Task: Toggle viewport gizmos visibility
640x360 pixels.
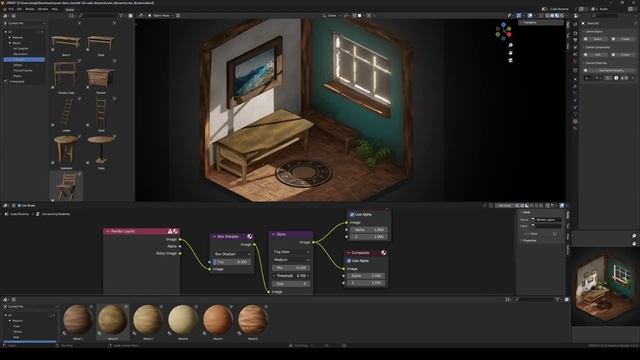Action: pyautogui.click(x=519, y=16)
